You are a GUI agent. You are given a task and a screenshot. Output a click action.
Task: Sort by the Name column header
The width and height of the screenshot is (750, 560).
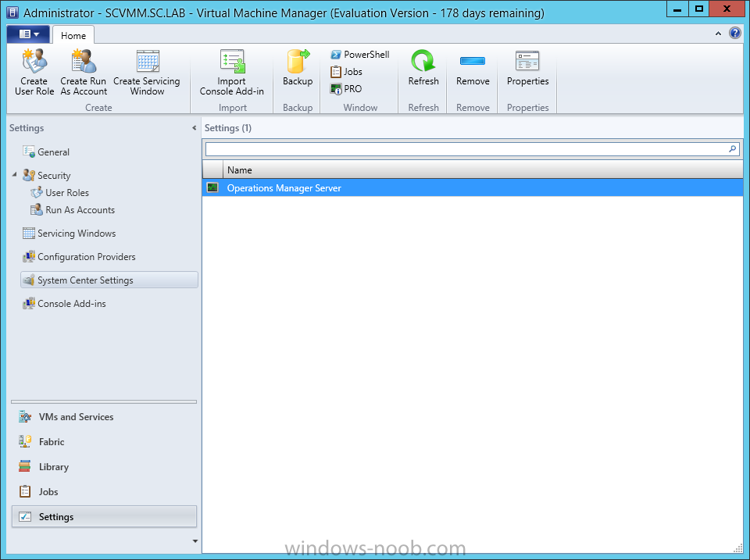(x=483, y=169)
